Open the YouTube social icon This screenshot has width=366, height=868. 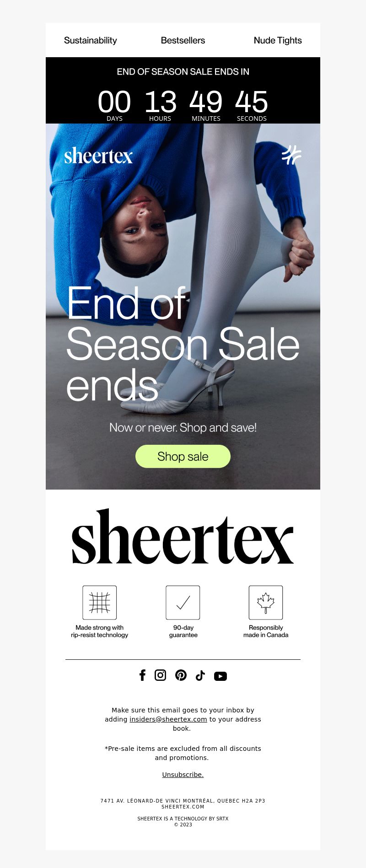pos(221,676)
